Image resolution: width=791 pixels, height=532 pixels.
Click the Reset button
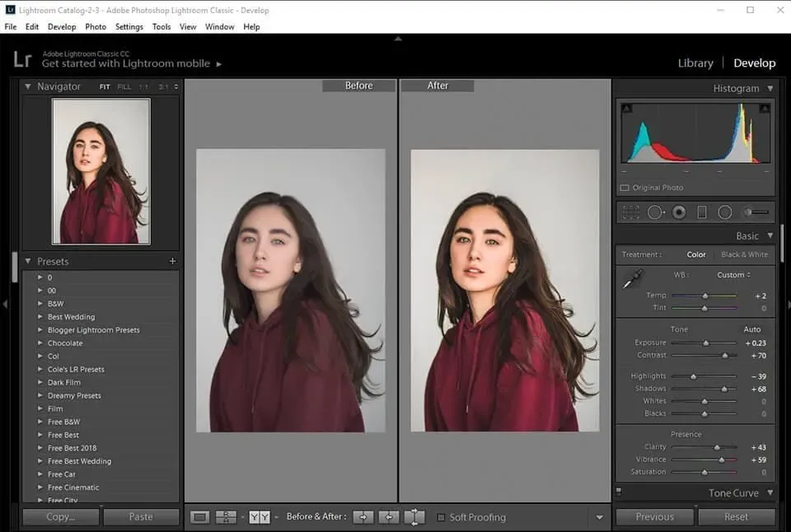(736, 516)
